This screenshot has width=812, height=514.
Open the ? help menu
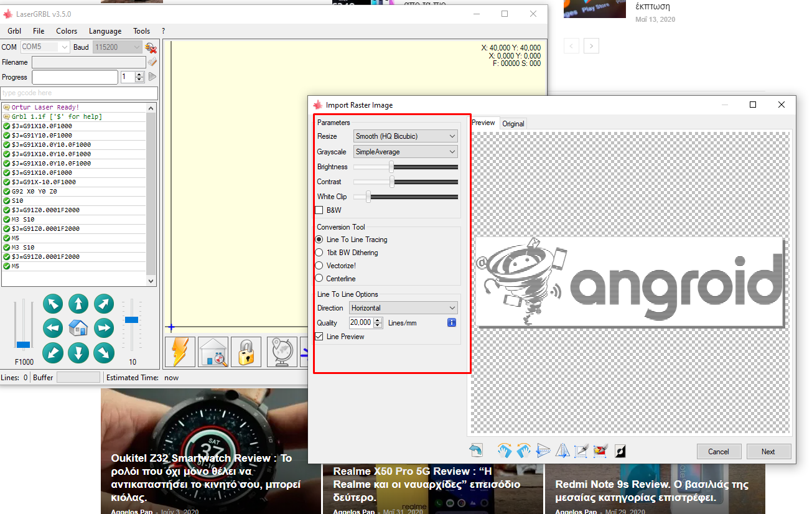click(163, 31)
